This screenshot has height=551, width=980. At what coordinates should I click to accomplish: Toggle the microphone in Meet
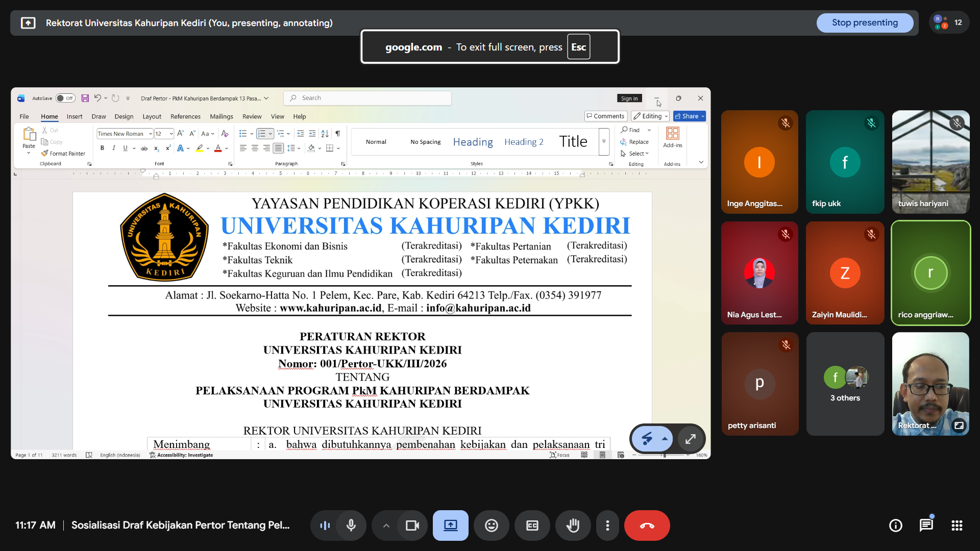pyautogui.click(x=351, y=525)
